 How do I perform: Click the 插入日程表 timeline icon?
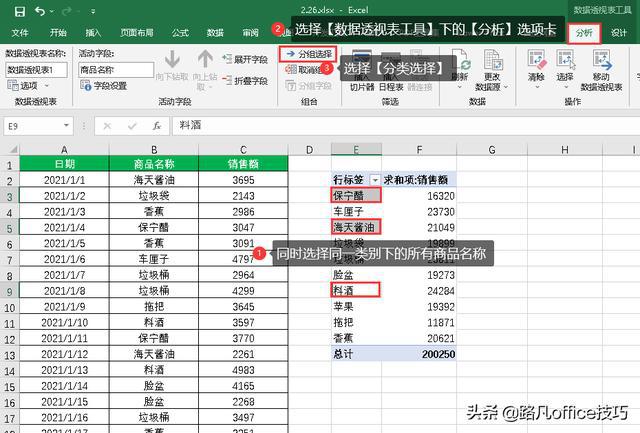click(x=391, y=59)
